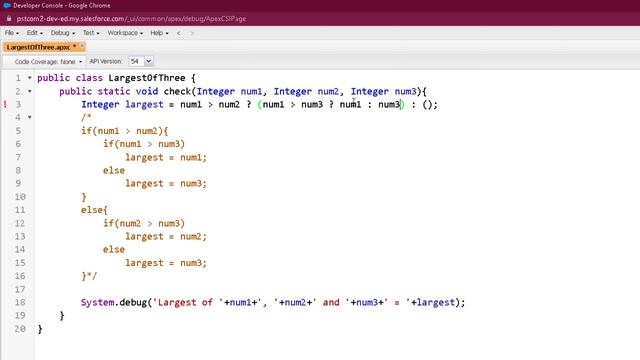
Task: Click the 'check' method name on line 2
Action: (178, 91)
